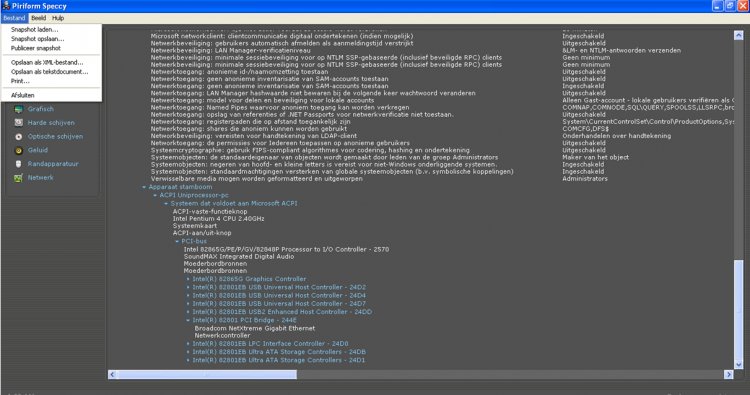Collapse the ACPI Uniprocessor-pc node
The image size is (750, 395).
pyautogui.click(x=155, y=195)
